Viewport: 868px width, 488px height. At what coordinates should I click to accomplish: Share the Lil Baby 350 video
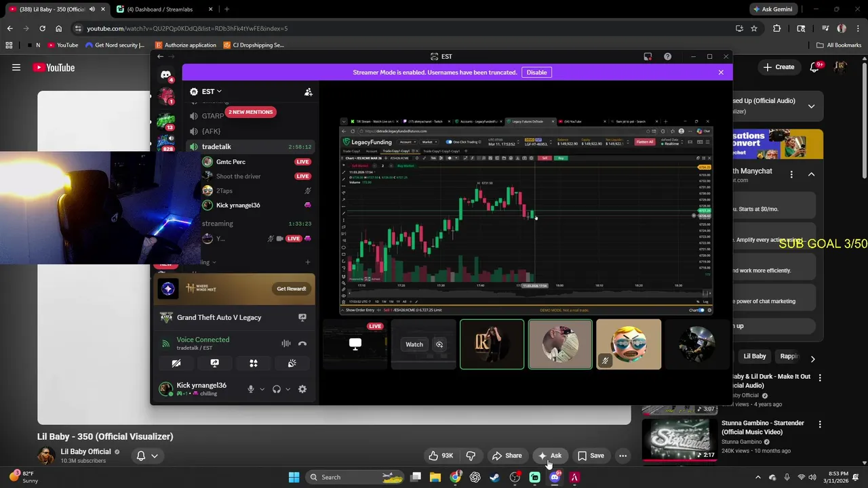pyautogui.click(x=507, y=455)
